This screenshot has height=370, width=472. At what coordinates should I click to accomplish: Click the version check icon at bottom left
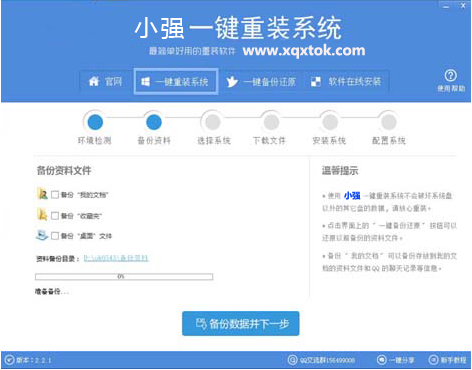pos(10,360)
